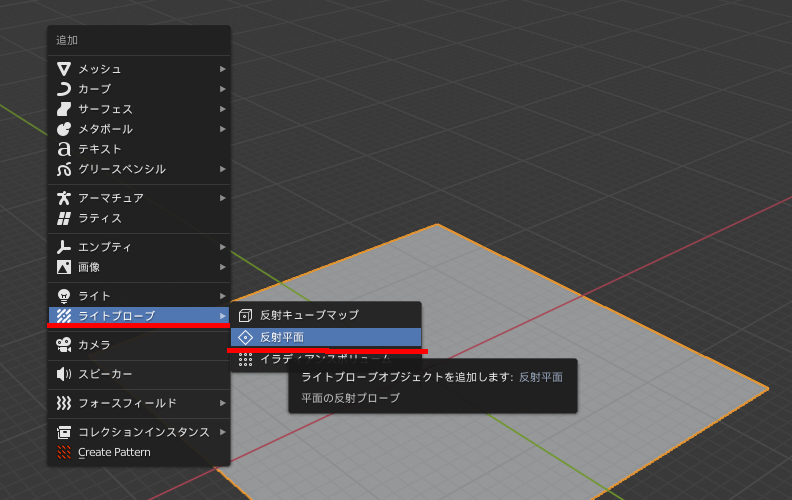Click the テキスト letter 'a' icon
This screenshot has width=792, height=500.
pos(64,149)
